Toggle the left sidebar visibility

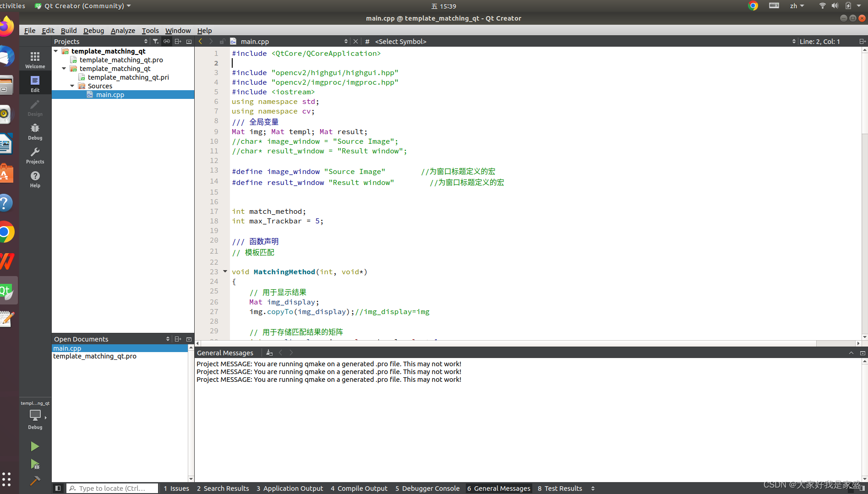coord(58,488)
